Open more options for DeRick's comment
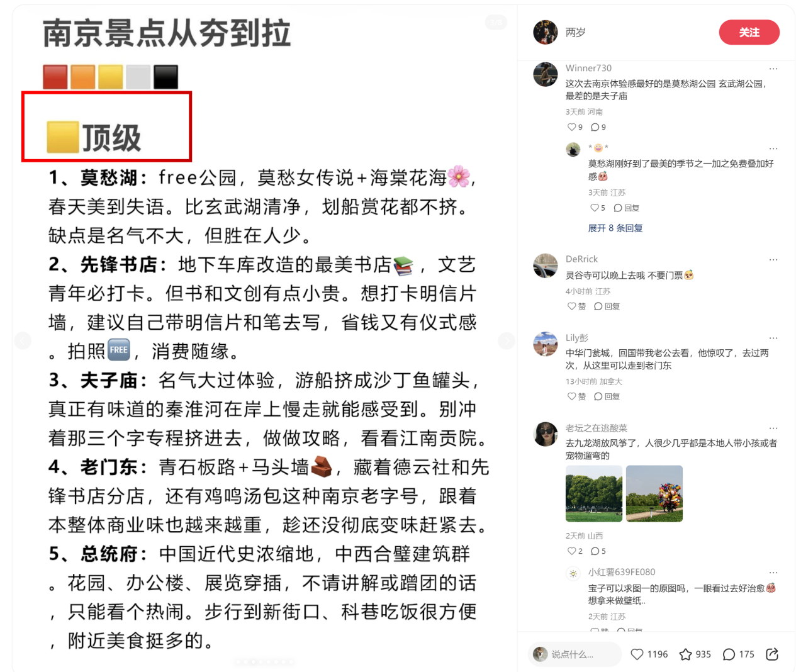The image size is (796, 672). click(x=773, y=259)
